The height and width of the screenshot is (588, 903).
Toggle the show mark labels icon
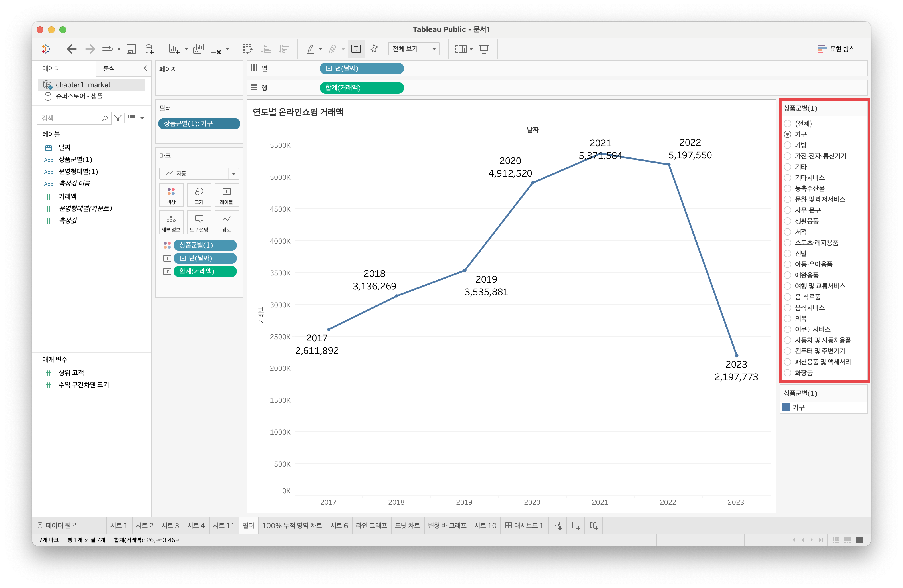pos(356,49)
